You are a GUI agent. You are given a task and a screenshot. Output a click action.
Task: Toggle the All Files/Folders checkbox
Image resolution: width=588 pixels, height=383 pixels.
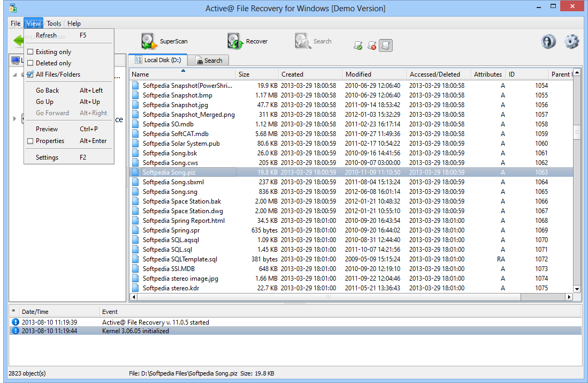pyautogui.click(x=30, y=74)
